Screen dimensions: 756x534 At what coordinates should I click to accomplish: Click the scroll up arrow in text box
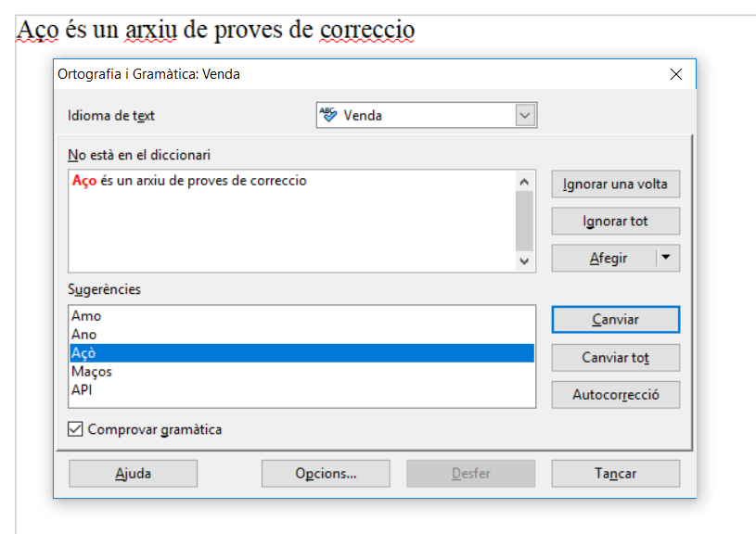[525, 182]
